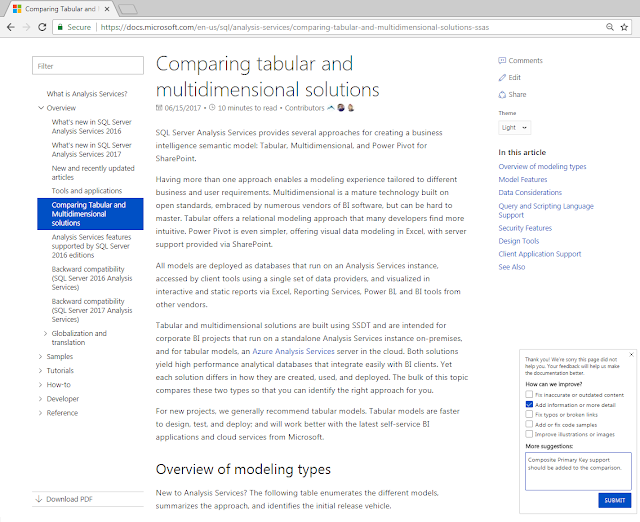
Task: Click the Download PDF link
Action: point(69,499)
